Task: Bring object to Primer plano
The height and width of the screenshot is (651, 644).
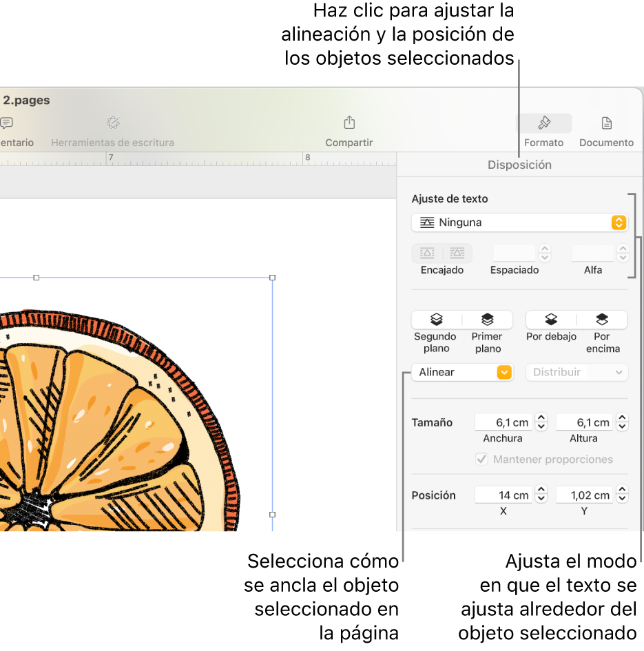Action: pos(488,319)
